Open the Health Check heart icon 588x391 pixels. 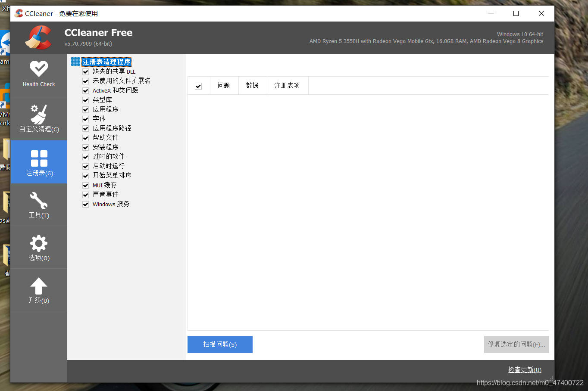(x=39, y=68)
